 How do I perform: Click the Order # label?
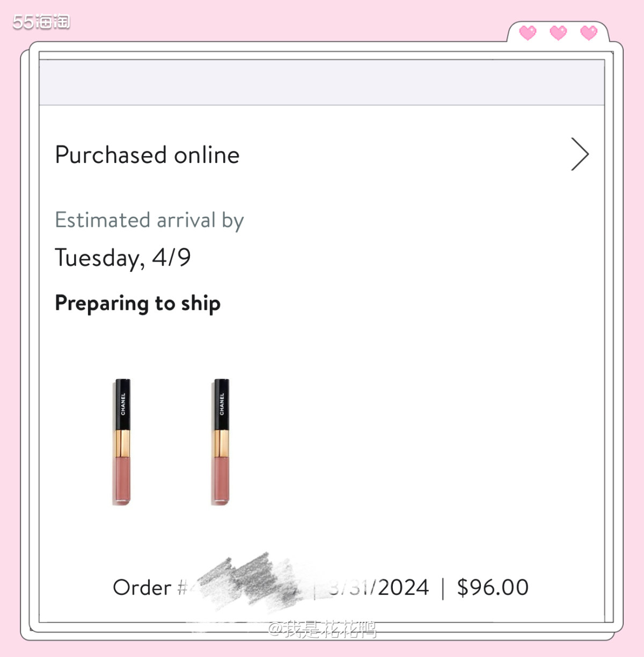coord(149,588)
